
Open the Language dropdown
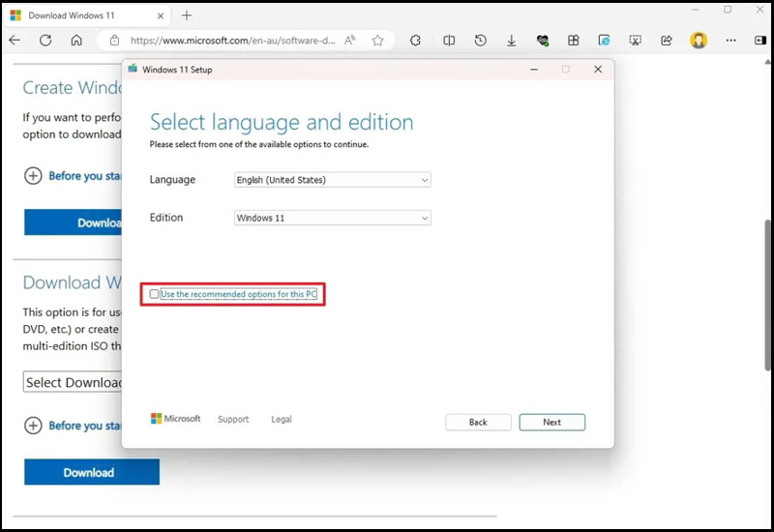click(332, 180)
